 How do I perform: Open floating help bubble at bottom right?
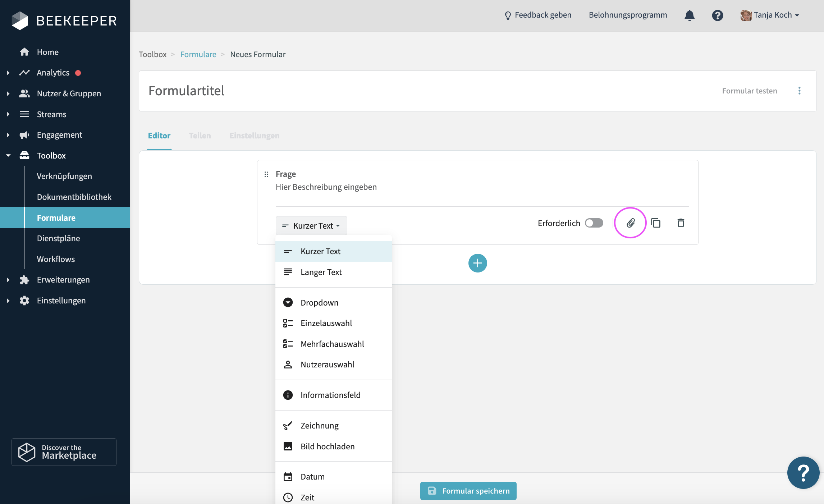(803, 472)
